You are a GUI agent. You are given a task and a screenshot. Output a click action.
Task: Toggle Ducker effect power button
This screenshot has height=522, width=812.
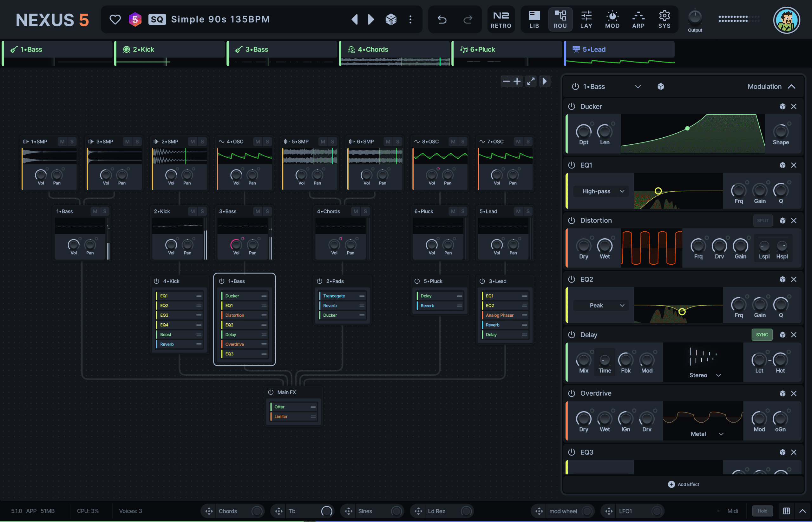point(572,106)
